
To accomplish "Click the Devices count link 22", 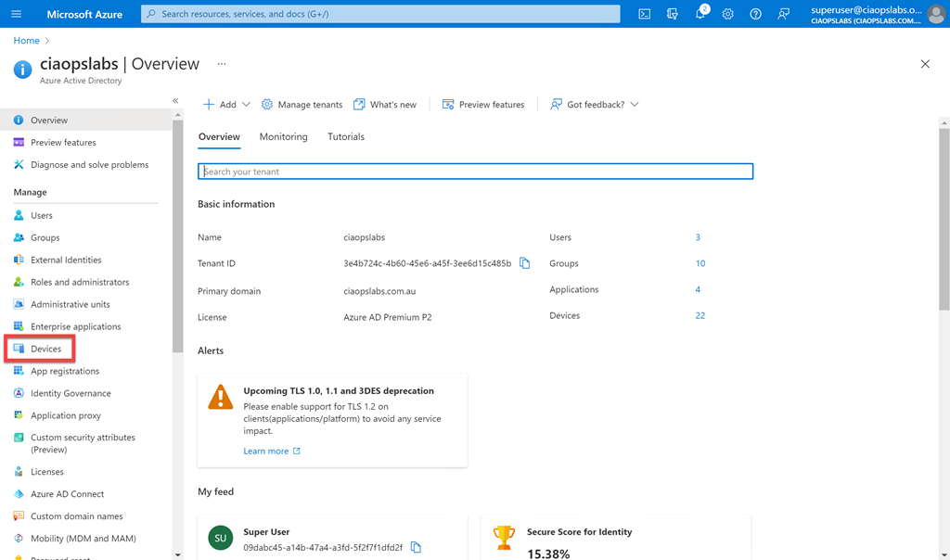I will (700, 315).
